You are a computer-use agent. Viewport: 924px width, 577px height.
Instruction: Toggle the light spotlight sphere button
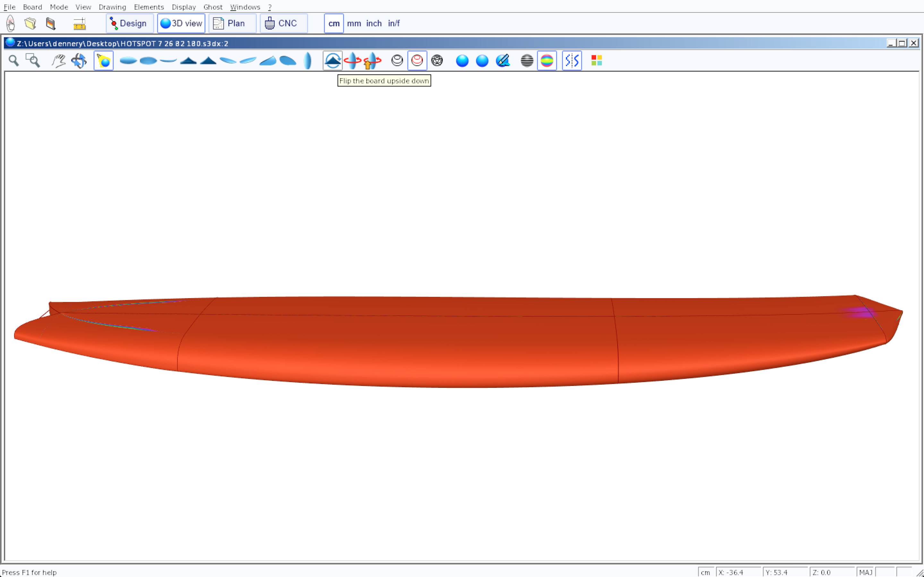[x=104, y=61]
